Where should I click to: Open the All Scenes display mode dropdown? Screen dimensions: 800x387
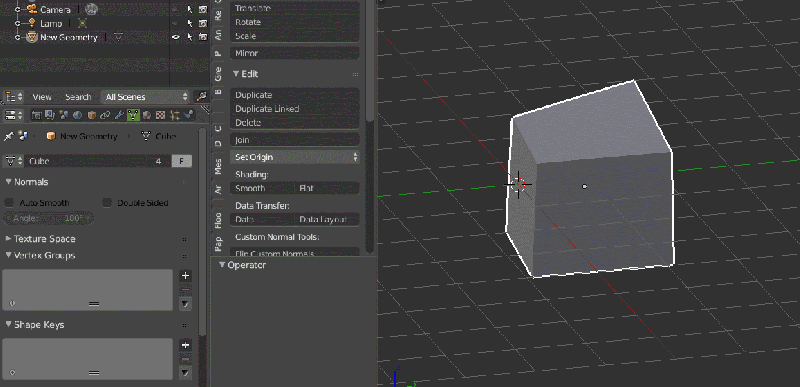146,96
